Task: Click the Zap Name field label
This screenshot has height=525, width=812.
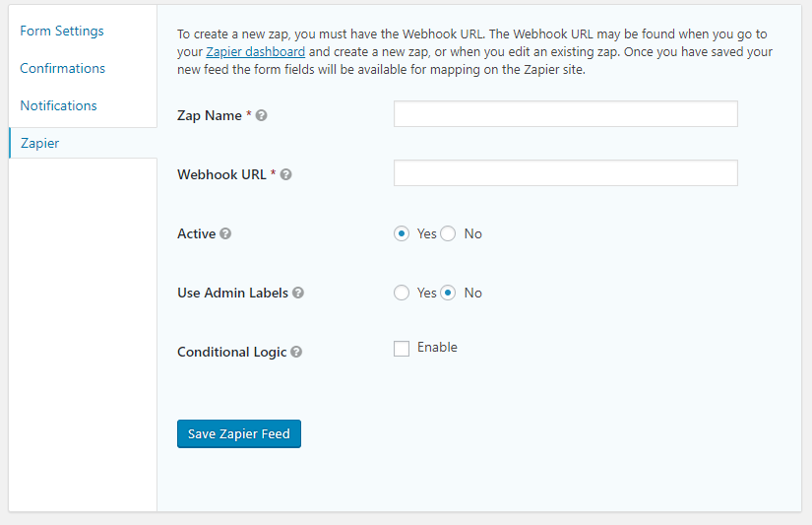Action: tap(210, 115)
